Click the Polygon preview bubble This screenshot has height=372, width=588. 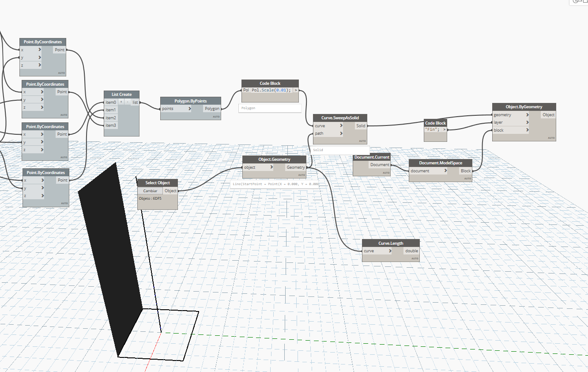[270, 108]
